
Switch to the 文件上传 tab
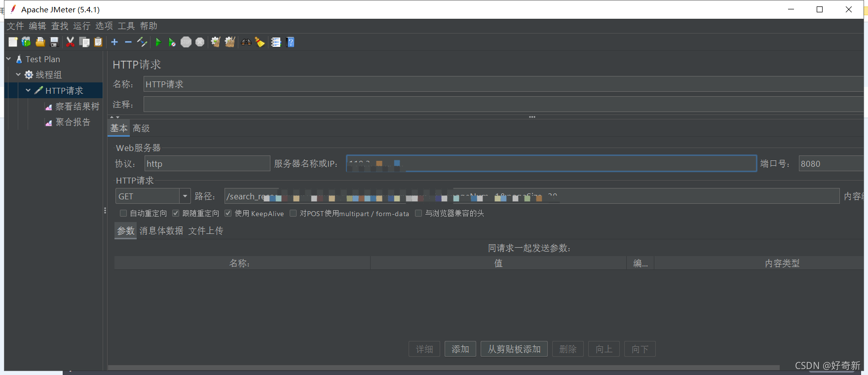pyautogui.click(x=206, y=231)
